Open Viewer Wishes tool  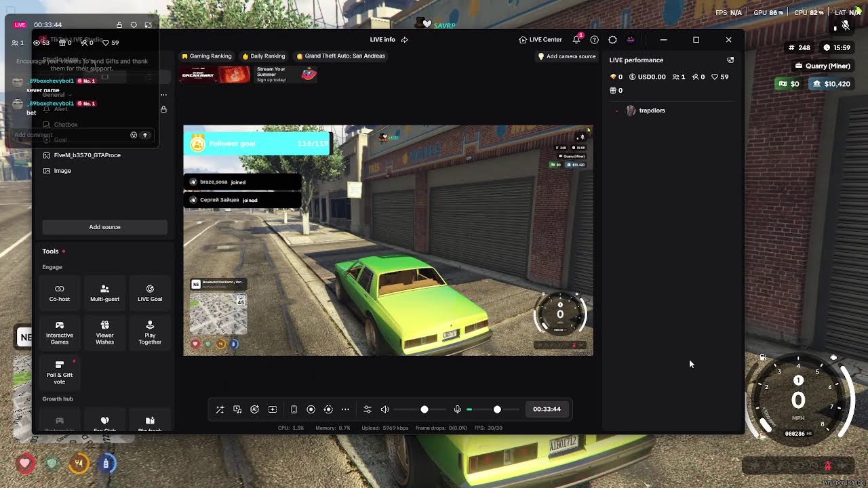104,333
